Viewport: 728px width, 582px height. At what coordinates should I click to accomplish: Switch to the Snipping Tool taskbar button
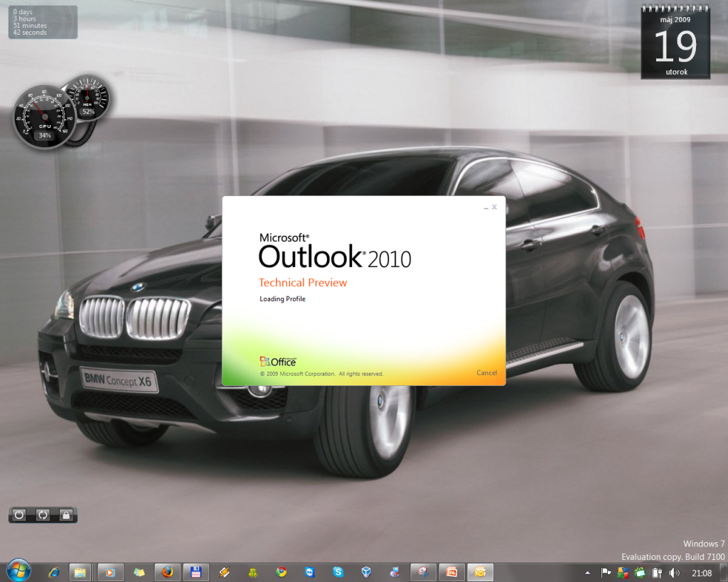(423, 572)
